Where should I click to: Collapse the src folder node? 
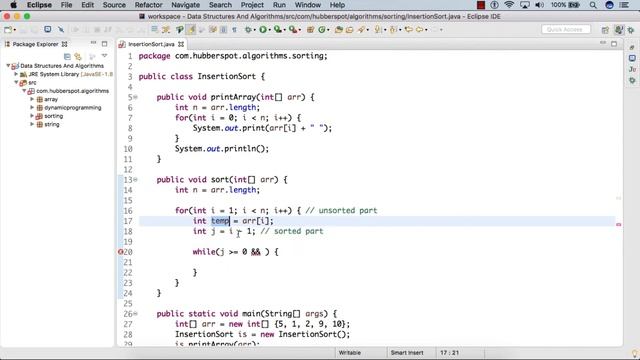[x=16, y=82]
